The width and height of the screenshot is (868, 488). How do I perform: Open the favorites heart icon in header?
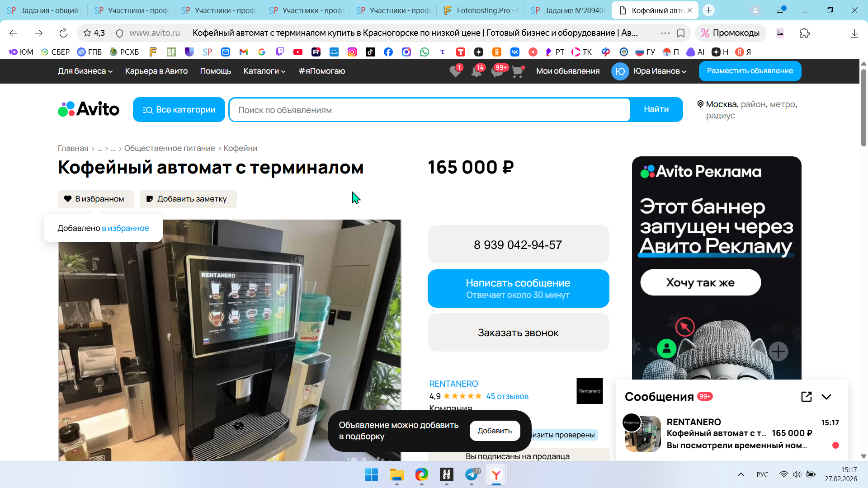pyautogui.click(x=456, y=71)
